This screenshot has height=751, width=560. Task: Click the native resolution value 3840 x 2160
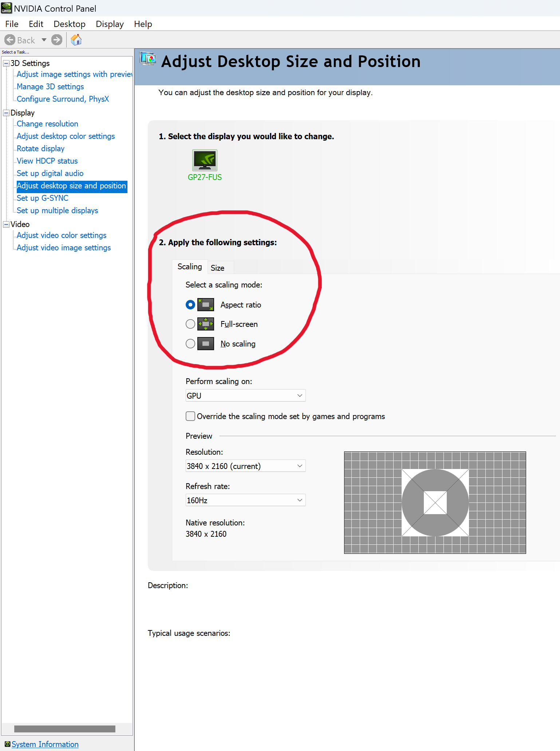tap(206, 534)
